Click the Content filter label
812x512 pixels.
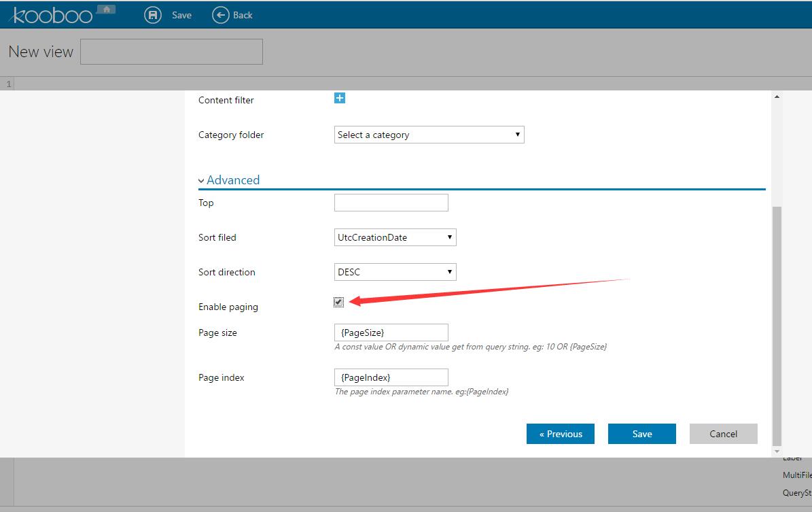(226, 100)
